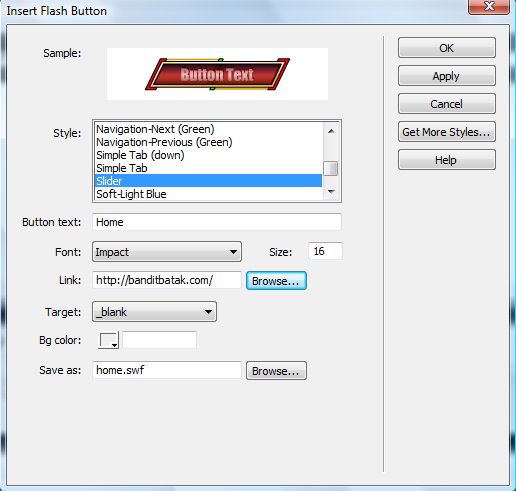
Task: Select Navigation-Next (Green) style
Action: (x=208, y=129)
